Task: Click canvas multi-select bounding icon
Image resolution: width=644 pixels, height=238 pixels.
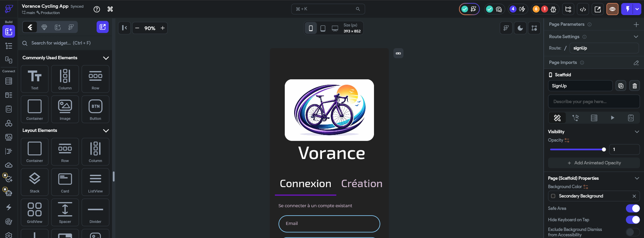Action: pos(534,28)
